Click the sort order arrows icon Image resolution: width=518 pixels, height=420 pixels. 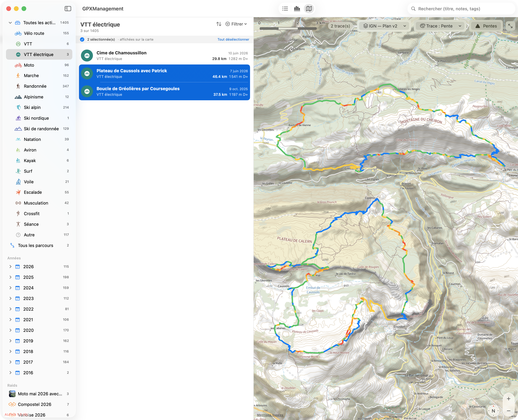click(219, 24)
